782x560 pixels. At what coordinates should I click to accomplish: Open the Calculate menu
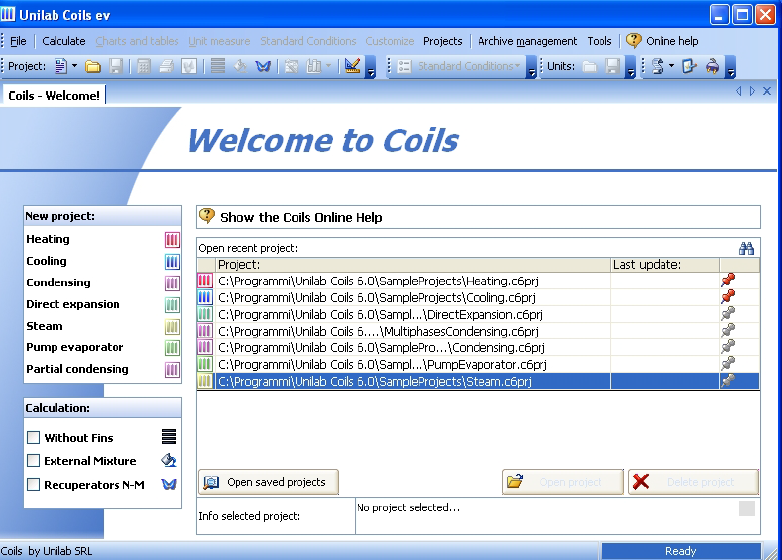63,41
